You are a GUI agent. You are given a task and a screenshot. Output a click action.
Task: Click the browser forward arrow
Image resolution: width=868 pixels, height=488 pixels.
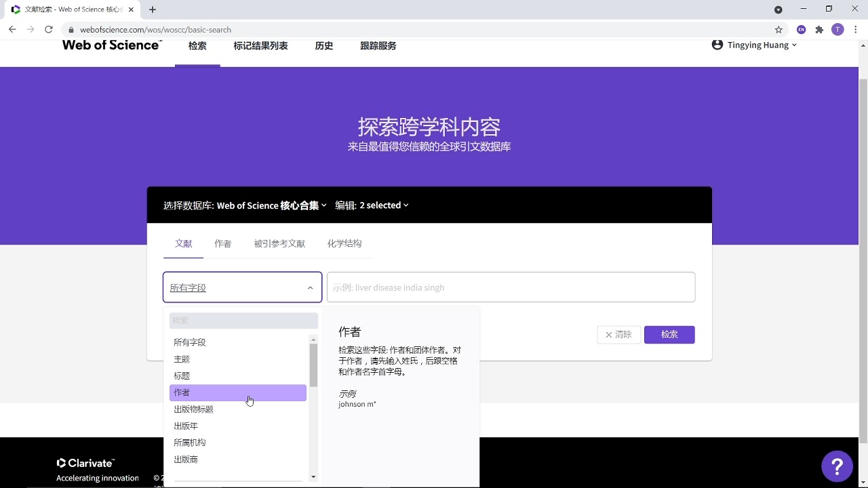point(31,29)
